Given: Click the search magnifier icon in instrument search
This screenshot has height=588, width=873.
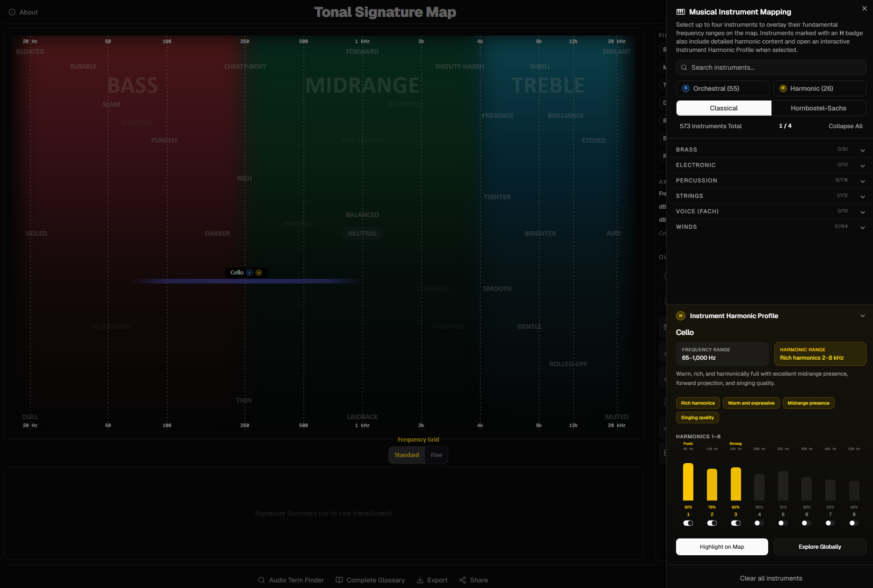Looking at the screenshot, I should coord(684,67).
